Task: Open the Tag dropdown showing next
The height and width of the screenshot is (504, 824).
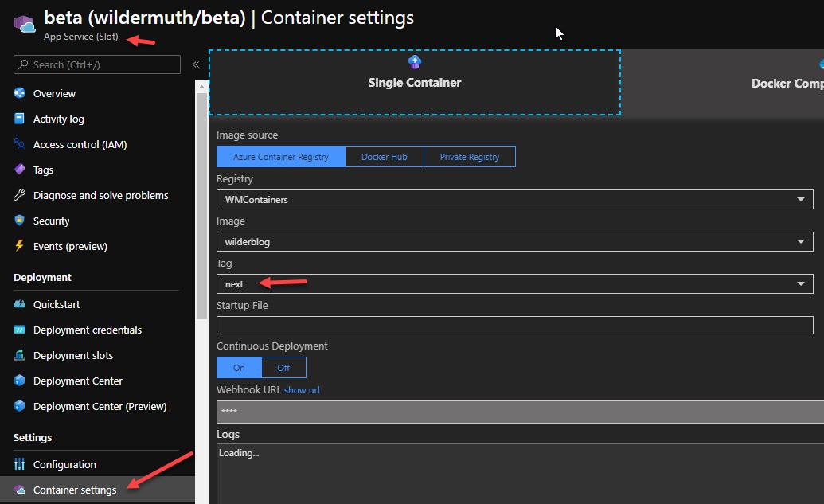Action: pyautogui.click(x=514, y=284)
